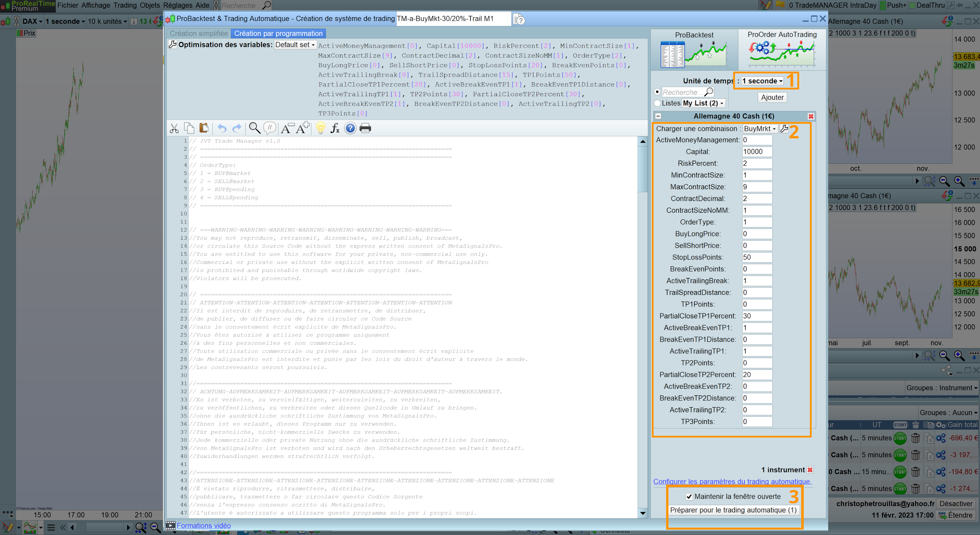This screenshot has height=535, width=980.
Task: Zoom out with minus magnifier on DAX chart
Action: click(x=155, y=527)
